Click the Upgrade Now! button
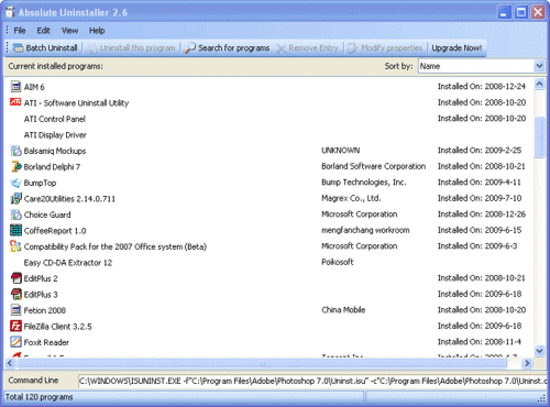This screenshot has width=550, height=407. (x=456, y=48)
